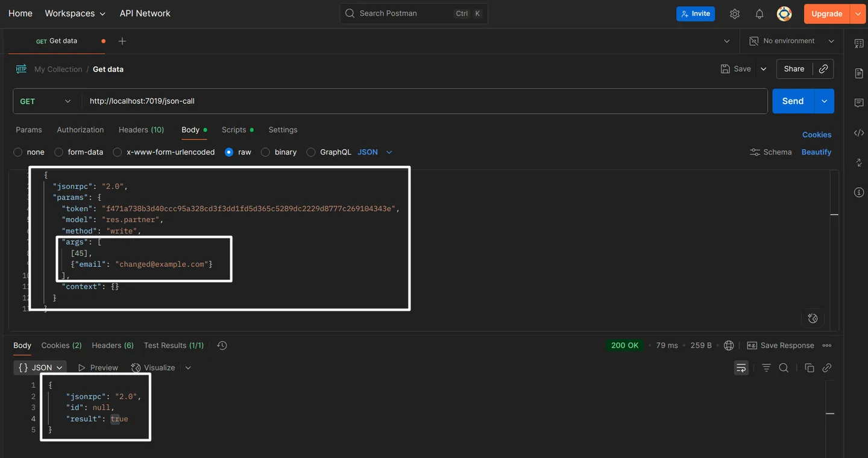
Task: Open the response Headers (6) tab
Action: [113, 345]
